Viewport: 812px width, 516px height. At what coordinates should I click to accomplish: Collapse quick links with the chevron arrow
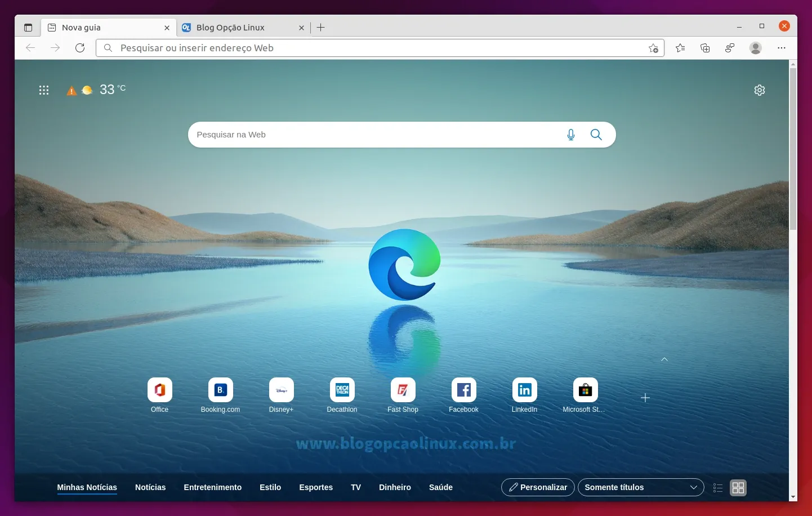point(664,359)
